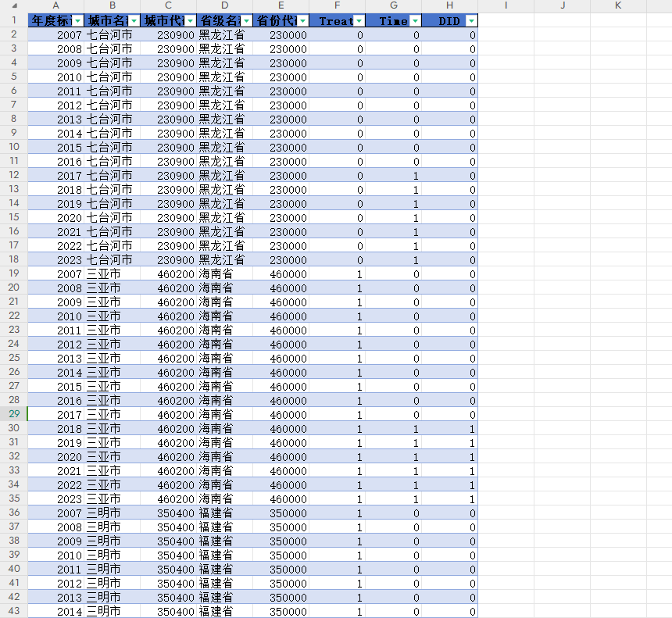672x618 pixels.
Task: Click year cell 2007 in row 2
Action: tap(56, 34)
